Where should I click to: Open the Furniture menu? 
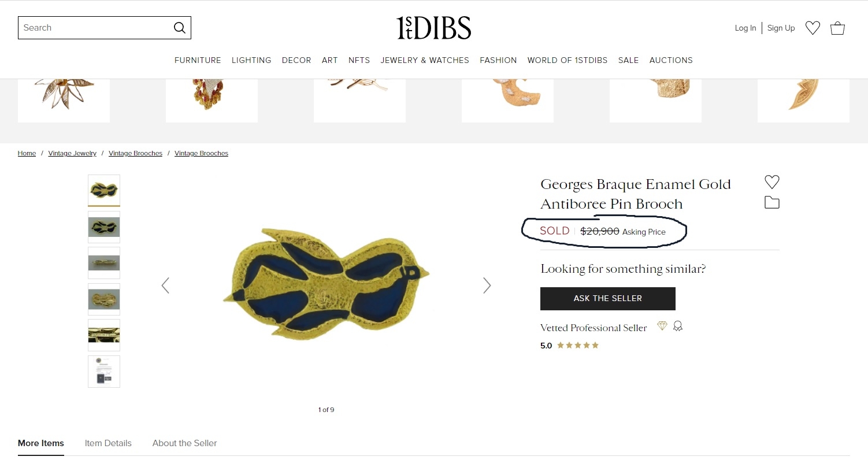[198, 60]
